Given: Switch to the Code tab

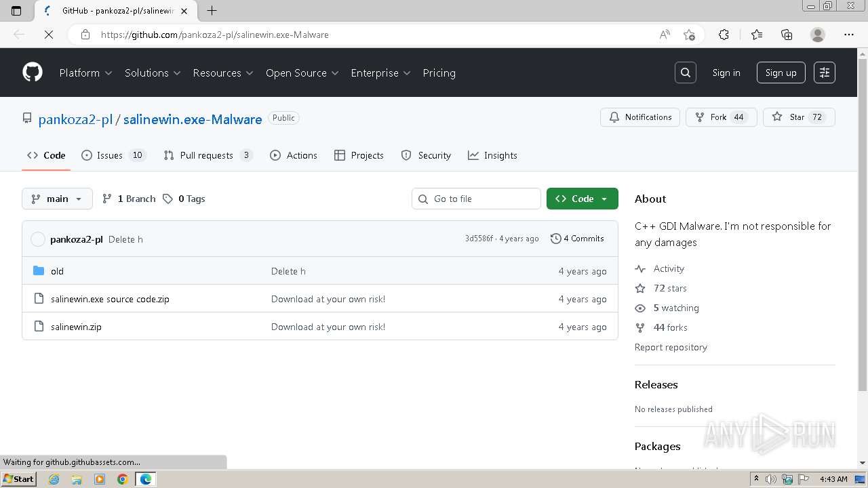Looking at the screenshot, I should [46, 155].
